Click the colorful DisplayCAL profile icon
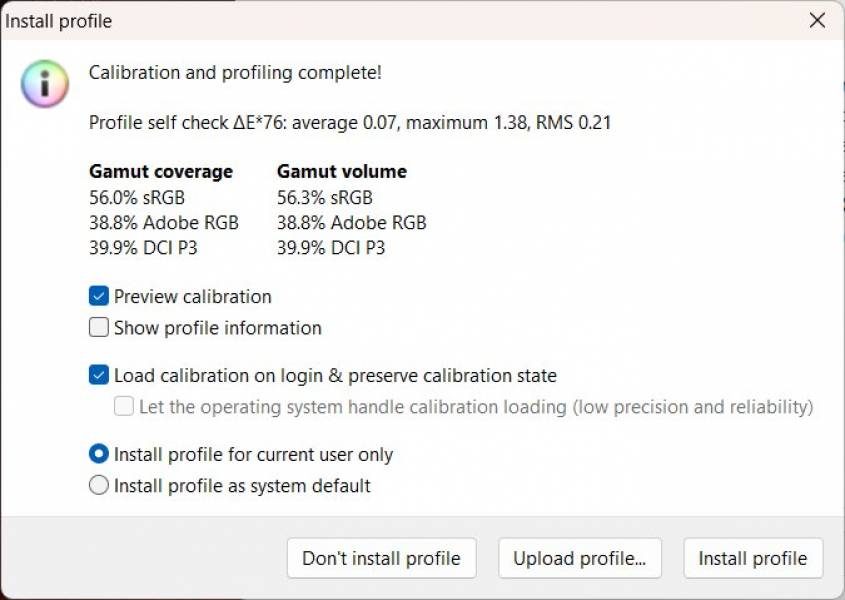The image size is (845, 600). click(x=44, y=84)
